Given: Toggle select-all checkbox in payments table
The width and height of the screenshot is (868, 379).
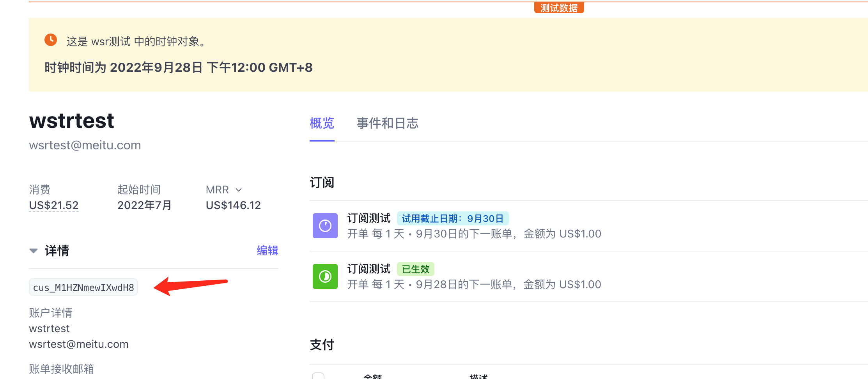Looking at the screenshot, I should 318,376.
